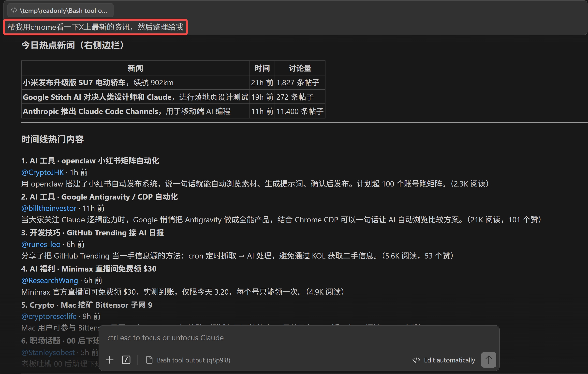
Task: Open the @Stanleysobest profile link
Action: (48, 352)
